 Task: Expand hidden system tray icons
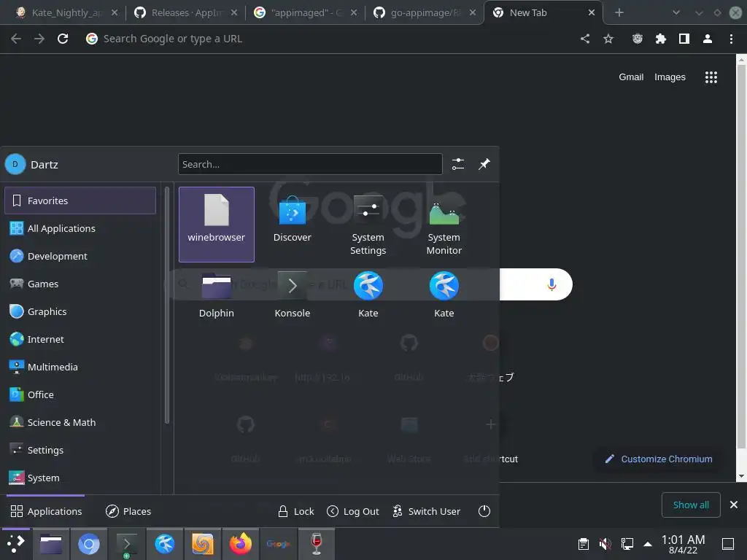[648, 544]
